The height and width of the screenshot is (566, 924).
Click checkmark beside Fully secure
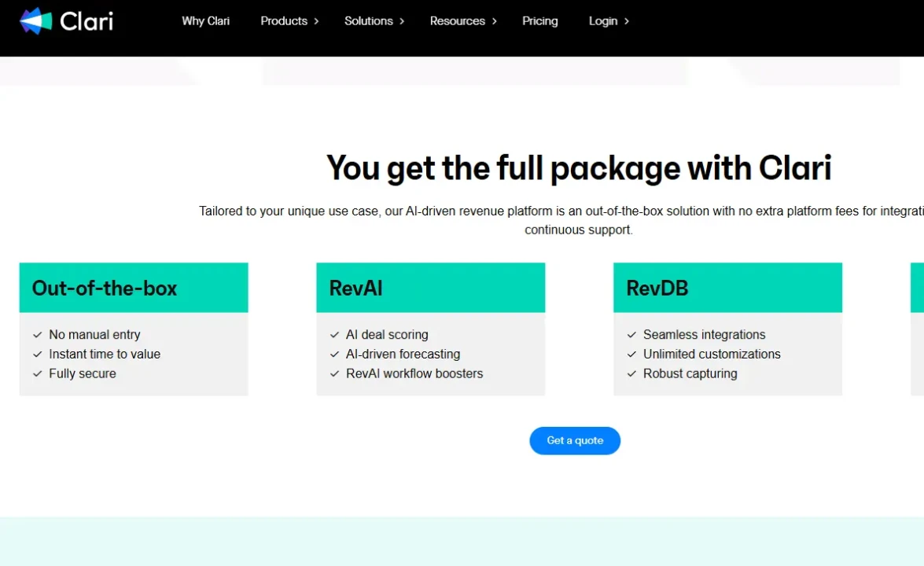38,373
